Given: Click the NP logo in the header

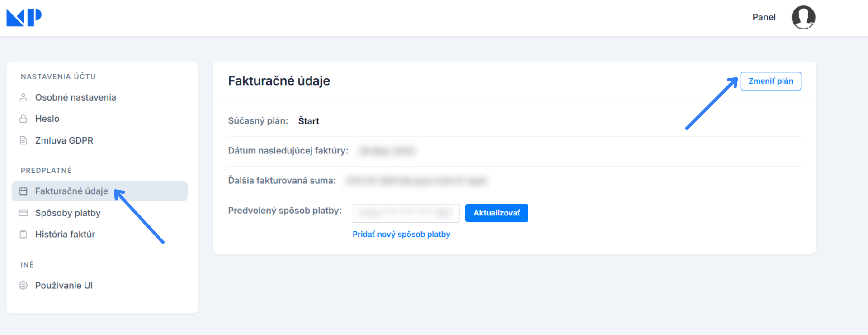Looking at the screenshot, I should click(24, 17).
